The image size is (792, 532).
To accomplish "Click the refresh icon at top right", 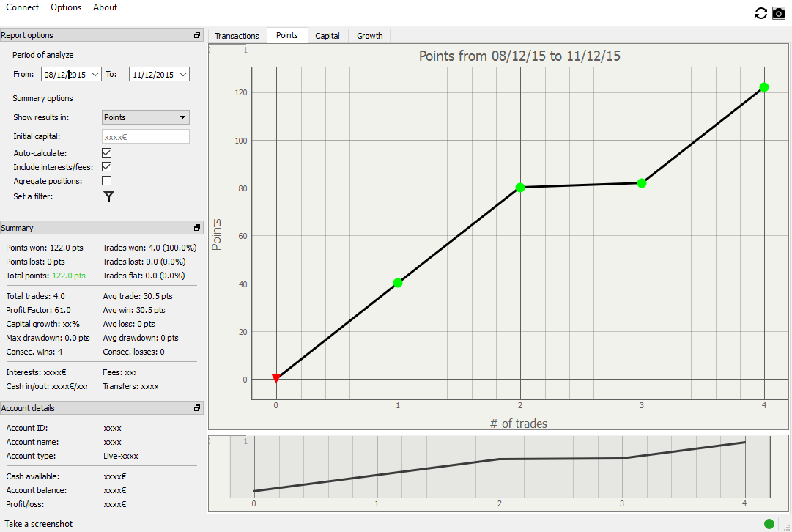I will (x=760, y=13).
